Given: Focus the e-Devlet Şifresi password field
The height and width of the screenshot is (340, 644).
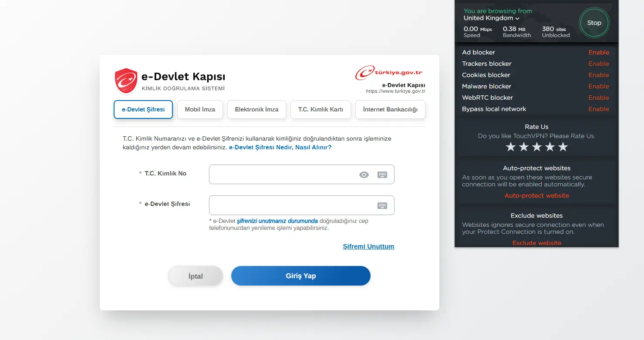Looking at the screenshot, I should point(301,205).
